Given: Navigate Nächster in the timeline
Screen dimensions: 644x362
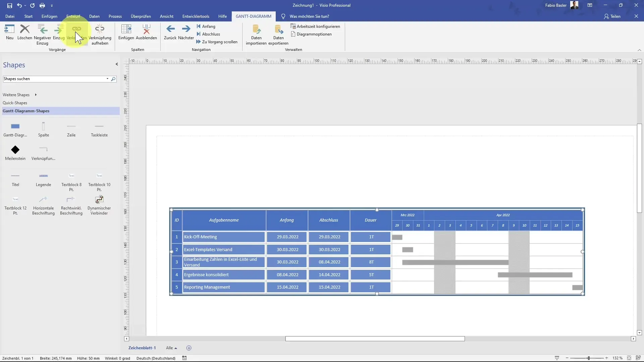Looking at the screenshot, I should [x=186, y=32].
